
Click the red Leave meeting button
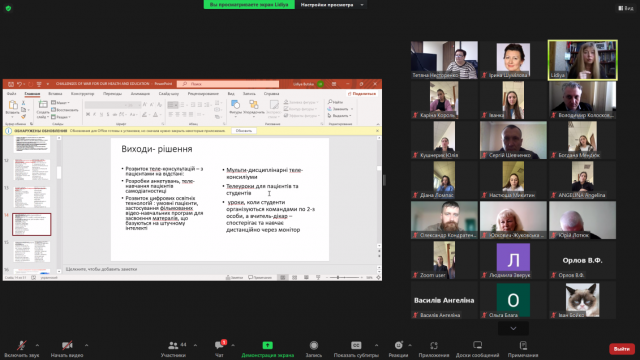pos(622,349)
